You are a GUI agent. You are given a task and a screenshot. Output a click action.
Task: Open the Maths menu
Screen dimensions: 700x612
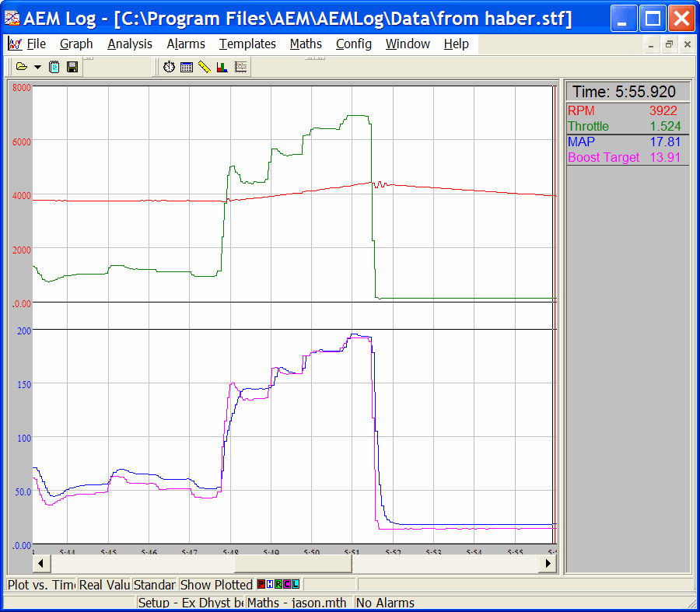coord(306,44)
